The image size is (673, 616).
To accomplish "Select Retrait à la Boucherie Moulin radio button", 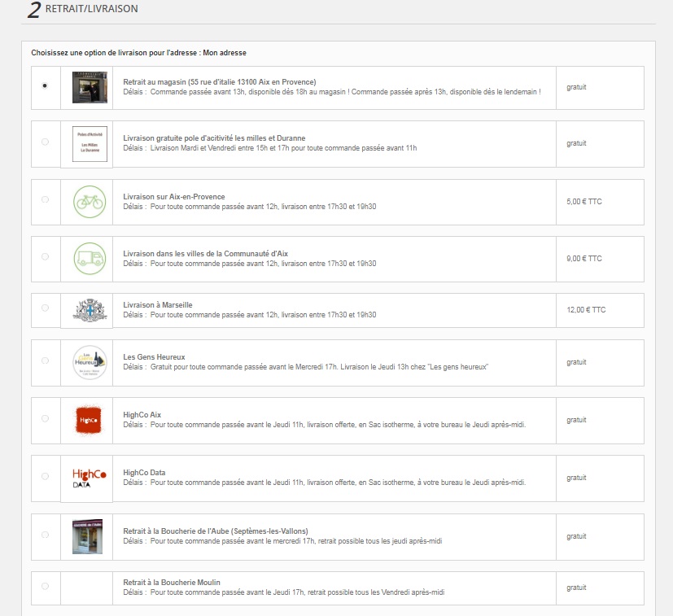I will 45,586.
